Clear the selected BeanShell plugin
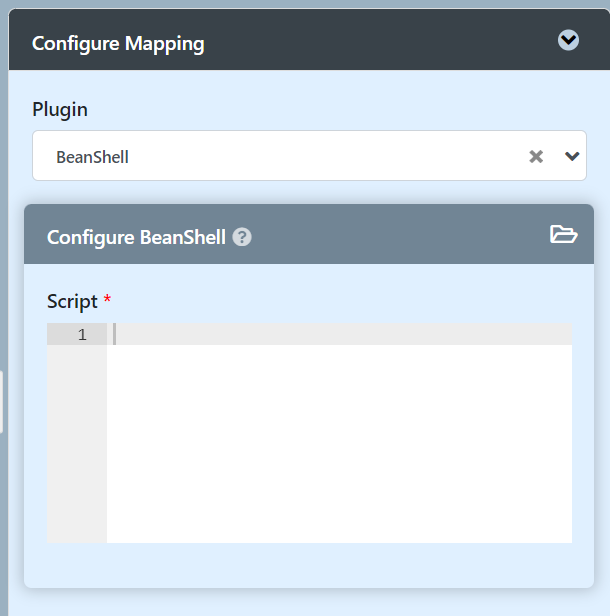610x616 pixels. (536, 156)
